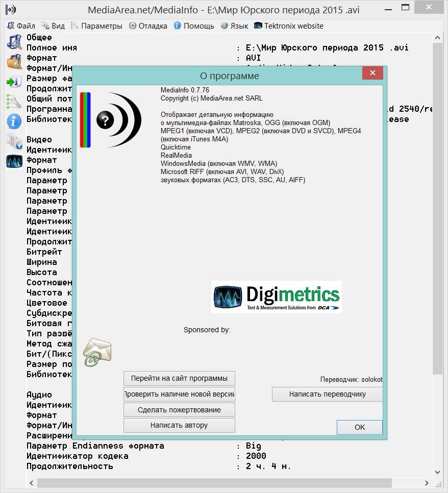Open the Вид menu
448x493 pixels.
(53, 26)
